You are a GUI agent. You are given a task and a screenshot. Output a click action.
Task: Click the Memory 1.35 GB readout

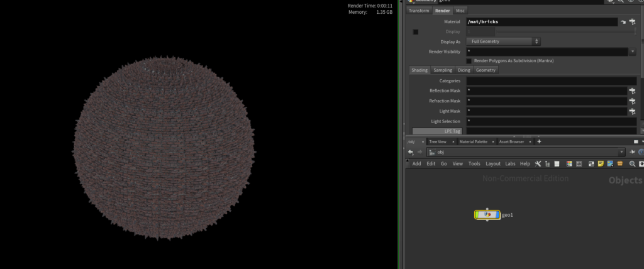coord(370,13)
